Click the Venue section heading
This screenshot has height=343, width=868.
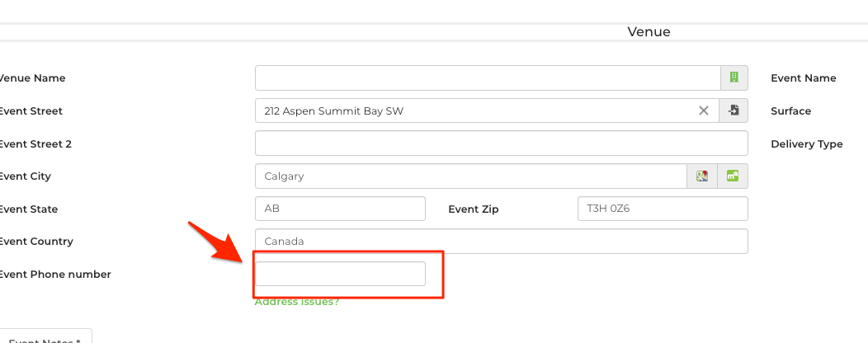click(649, 32)
